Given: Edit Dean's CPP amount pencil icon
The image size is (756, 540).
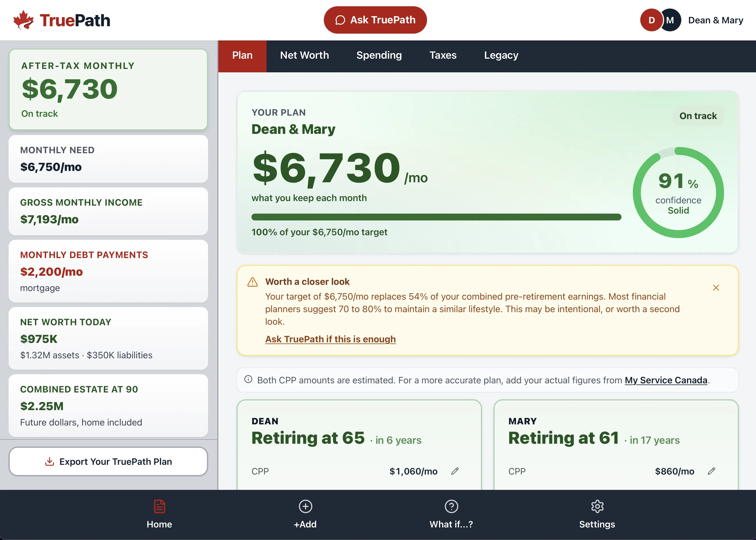Looking at the screenshot, I should point(455,471).
